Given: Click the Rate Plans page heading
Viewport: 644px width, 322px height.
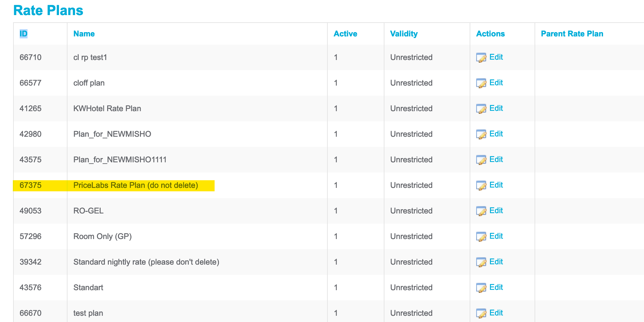Looking at the screenshot, I should coord(48,10).
